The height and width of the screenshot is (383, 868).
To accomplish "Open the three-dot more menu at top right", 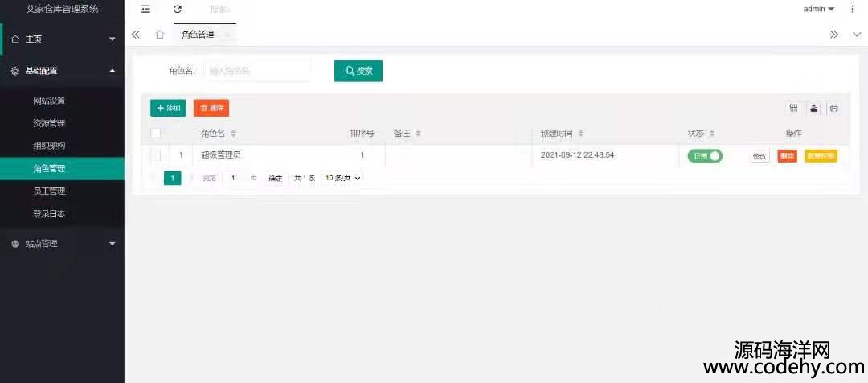I will 852,9.
